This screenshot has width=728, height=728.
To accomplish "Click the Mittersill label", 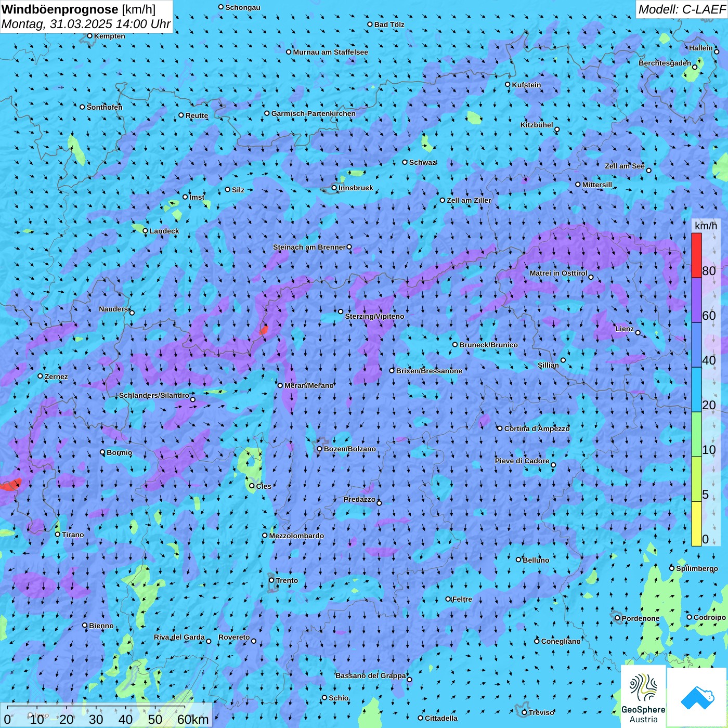I will point(597,185).
